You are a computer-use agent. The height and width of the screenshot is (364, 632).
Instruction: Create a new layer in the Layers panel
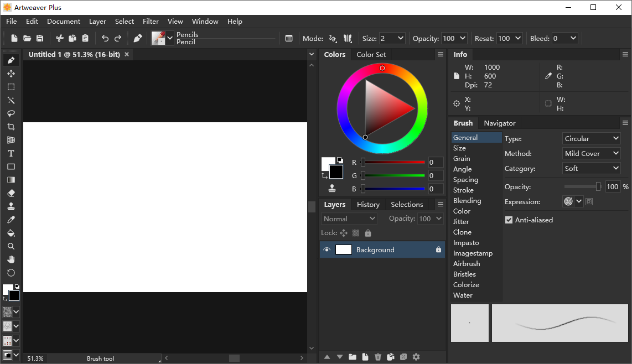(x=365, y=357)
